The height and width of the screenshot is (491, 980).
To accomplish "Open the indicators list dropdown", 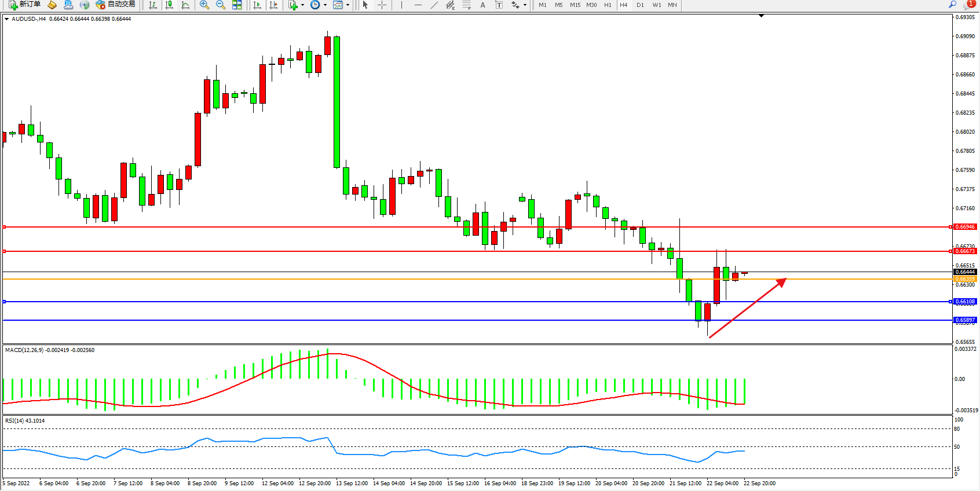I will [x=302, y=5].
